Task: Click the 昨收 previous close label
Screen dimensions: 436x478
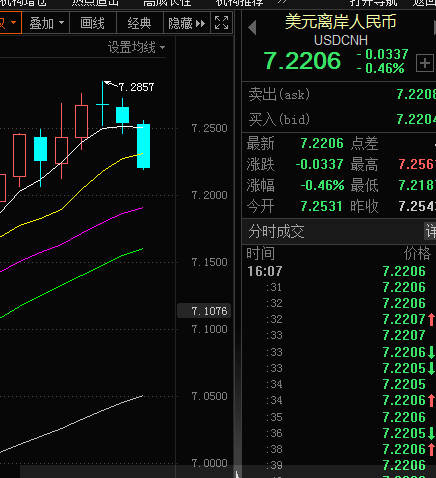Action: 364,206
